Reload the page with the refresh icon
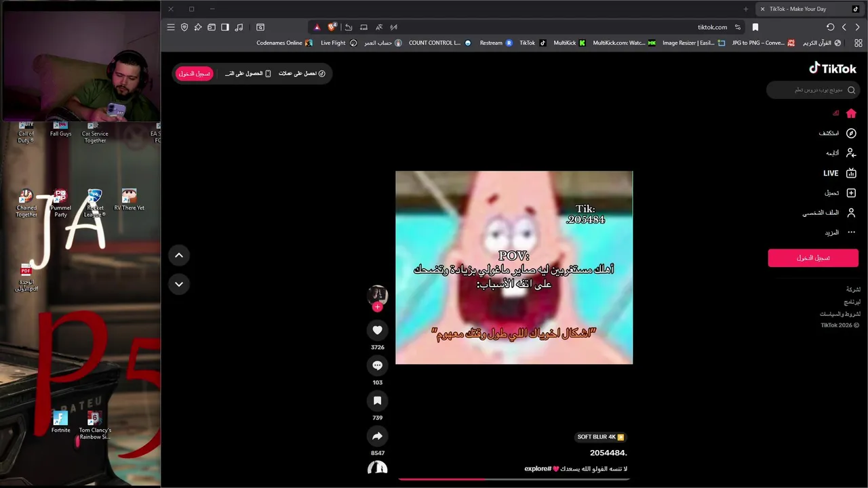Viewport: 868px width, 488px height. 830,27
